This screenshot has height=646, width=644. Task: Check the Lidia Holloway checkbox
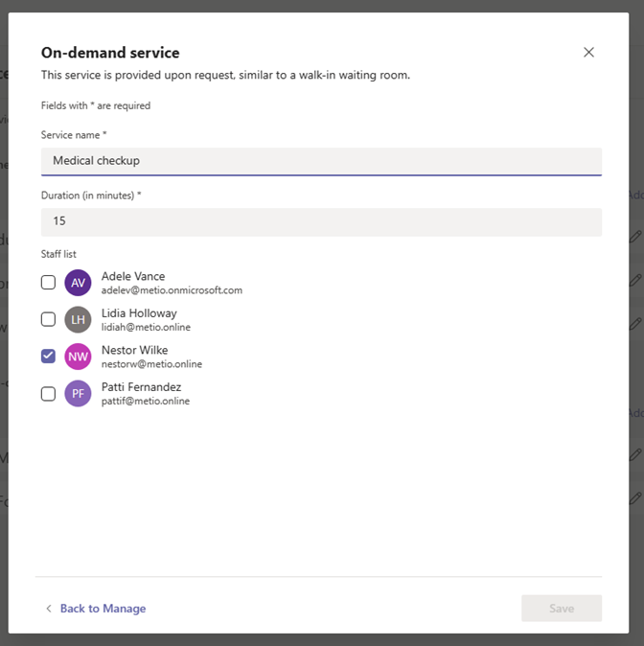[48, 319]
